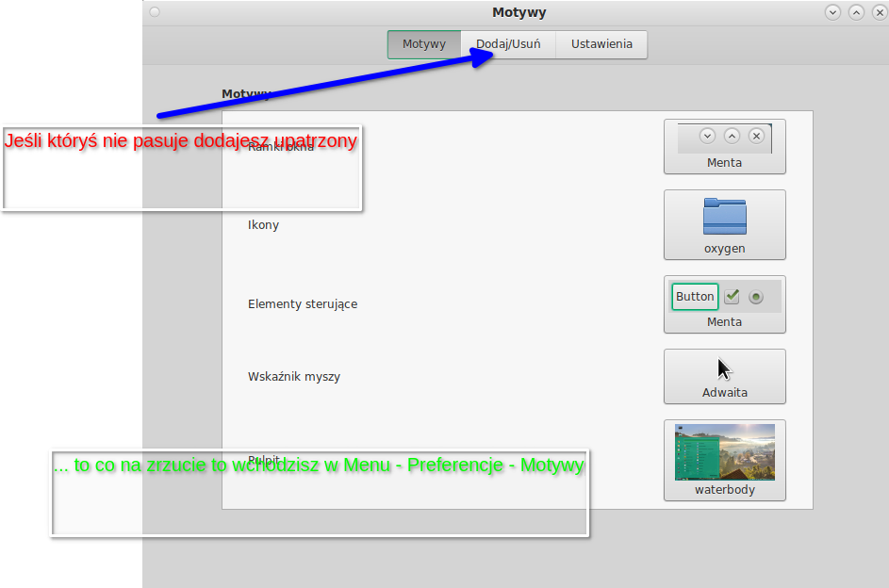Choose the oxygen icon theme button

(x=725, y=225)
